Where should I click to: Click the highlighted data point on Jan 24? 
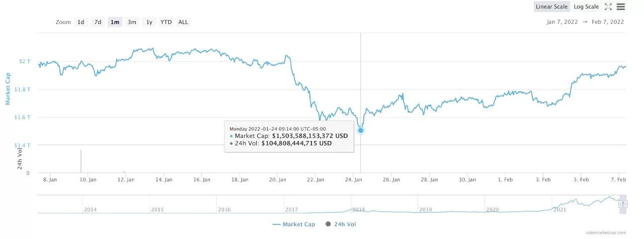pyautogui.click(x=361, y=130)
